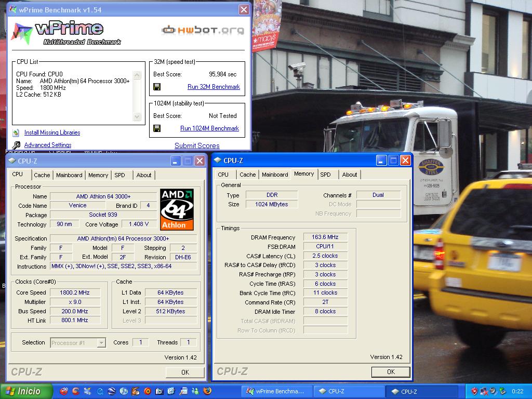Viewport: 532px width, 399px height.
Task: Open About tab in left CPU-Z window
Action: click(144, 175)
